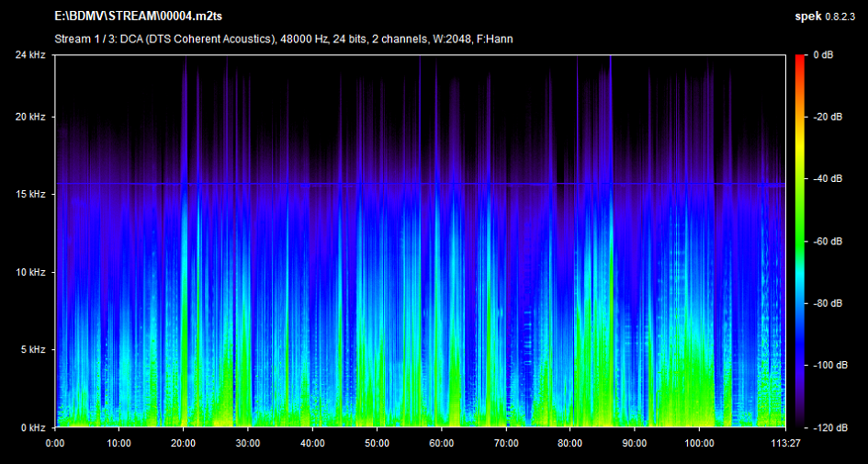Click the 10 kHz frequency axis label

coord(31,273)
